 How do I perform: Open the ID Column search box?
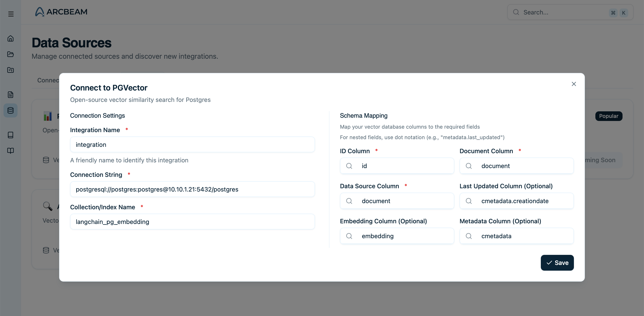[x=397, y=166]
